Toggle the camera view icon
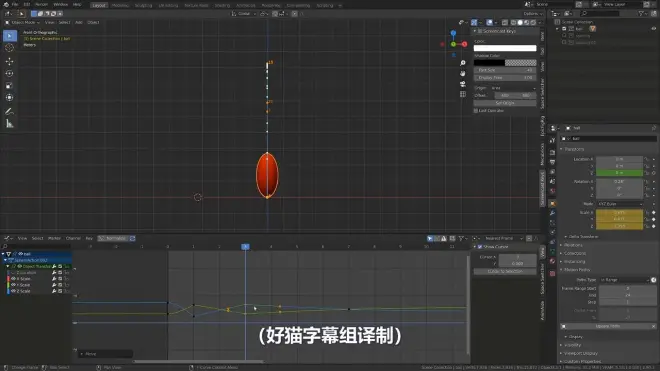This screenshot has width=660, height=371. [463, 84]
